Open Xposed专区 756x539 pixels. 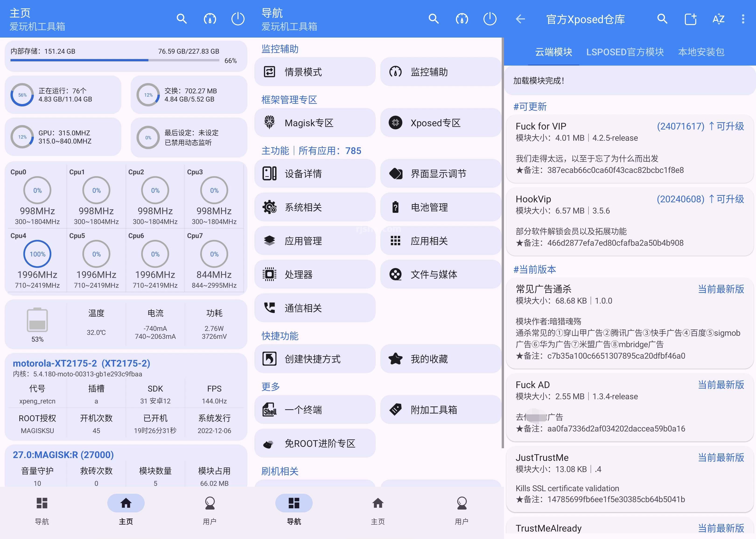441,122
